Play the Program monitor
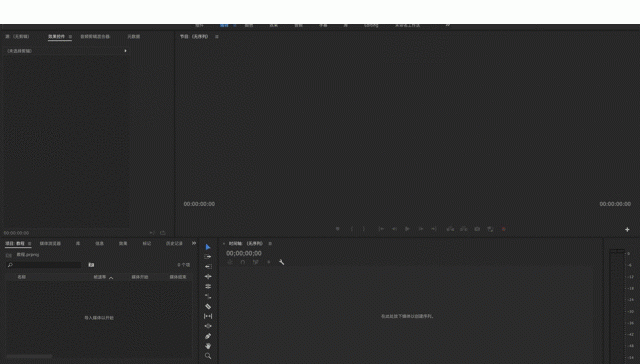The height and width of the screenshot is (364, 640). click(407, 229)
